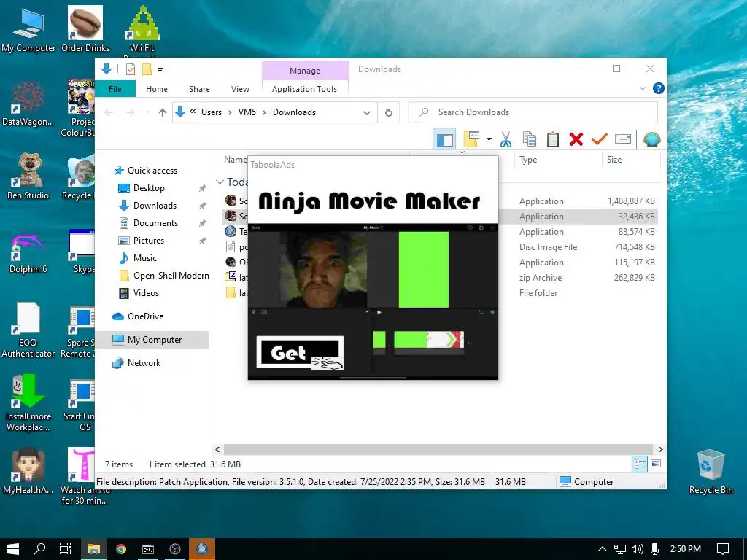The image size is (747, 560).
Task: Open the Share ribbon tab
Action: pyautogui.click(x=199, y=89)
